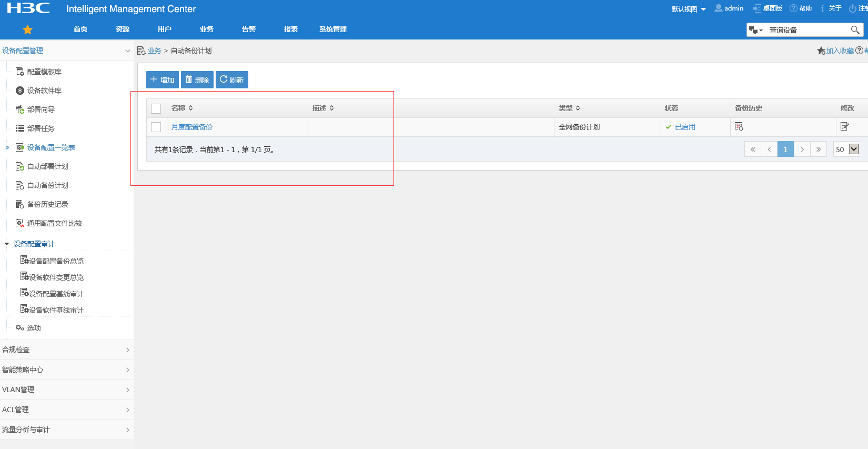Open the 月度配置备份 plan link
868x449 pixels.
(x=192, y=127)
